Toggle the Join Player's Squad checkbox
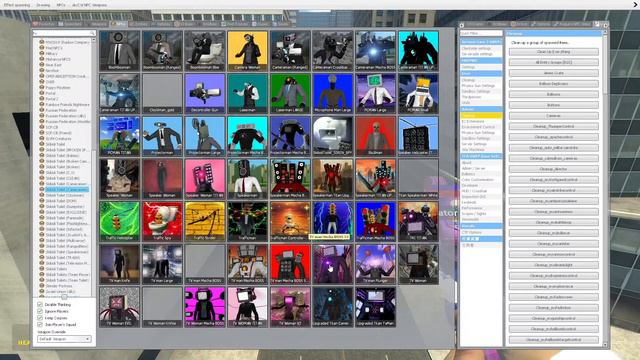 (40, 324)
